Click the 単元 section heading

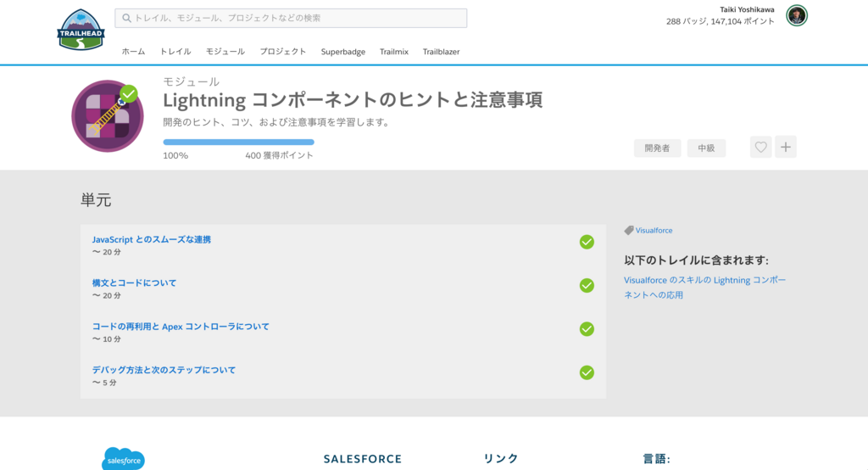coord(96,199)
